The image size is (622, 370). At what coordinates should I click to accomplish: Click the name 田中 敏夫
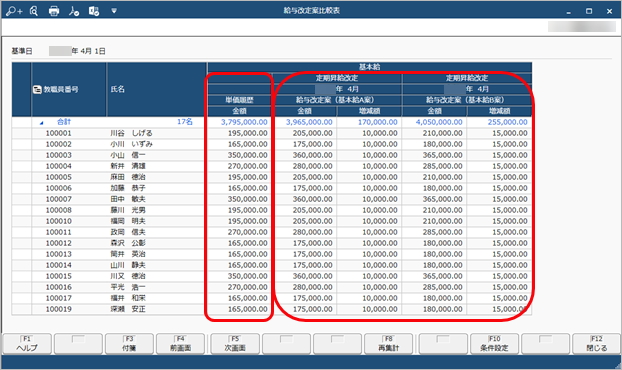pos(128,199)
